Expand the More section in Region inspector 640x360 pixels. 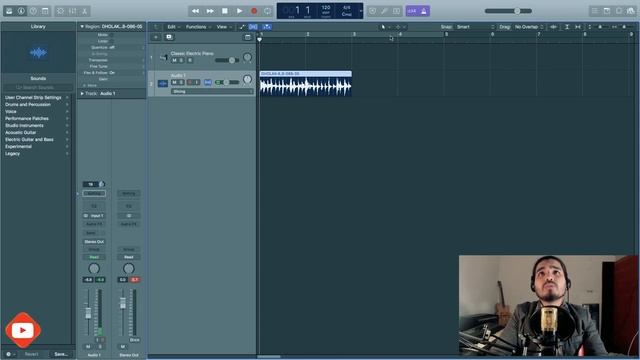(89, 85)
